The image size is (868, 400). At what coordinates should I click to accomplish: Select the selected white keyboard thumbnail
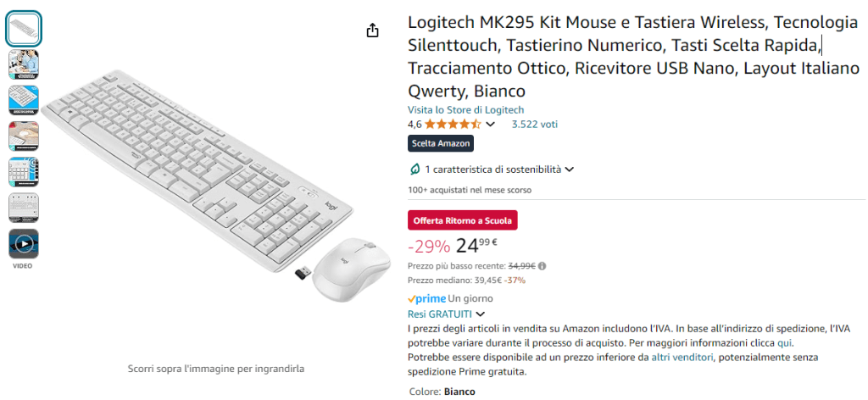tap(24, 30)
